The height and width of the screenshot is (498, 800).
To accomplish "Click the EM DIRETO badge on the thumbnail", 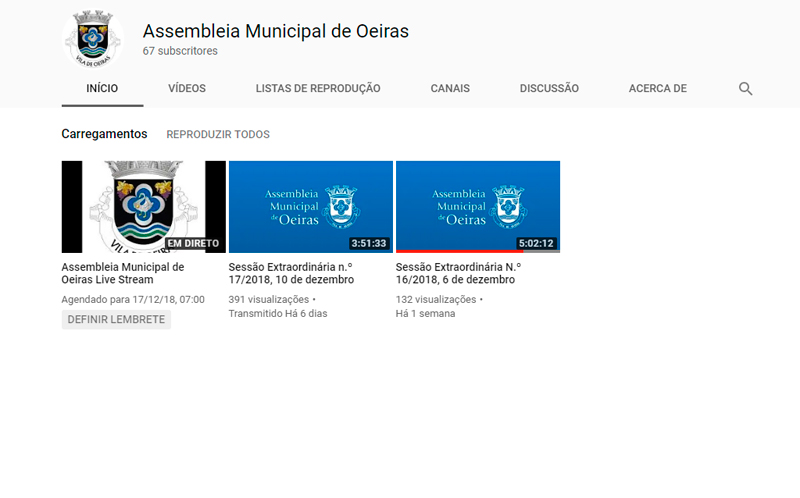I will pos(193,243).
